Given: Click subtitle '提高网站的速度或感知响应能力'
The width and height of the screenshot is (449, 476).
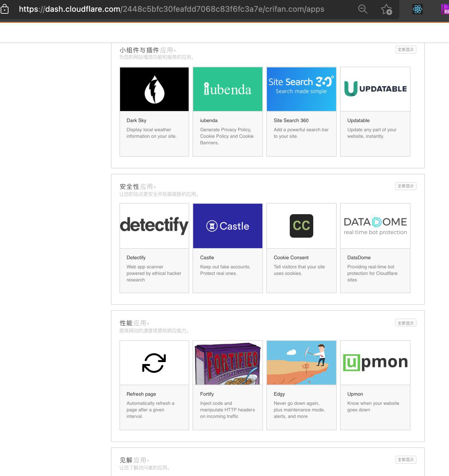Looking at the screenshot, I should (x=155, y=331).
